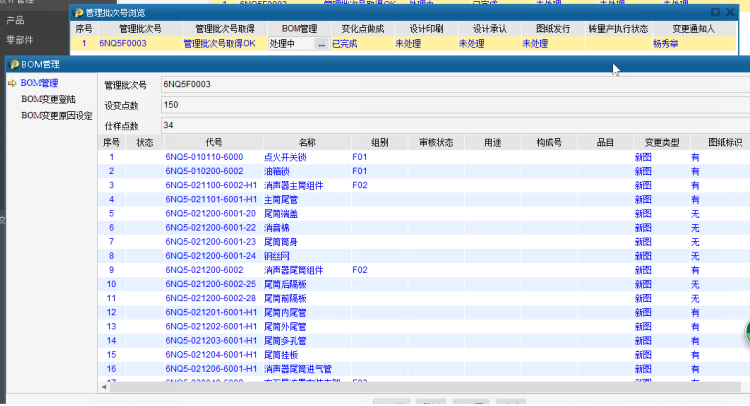This screenshot has height=406, width=750.
Task: Click the 名称 column header in BOM table
Action: [x=306, y=143]
